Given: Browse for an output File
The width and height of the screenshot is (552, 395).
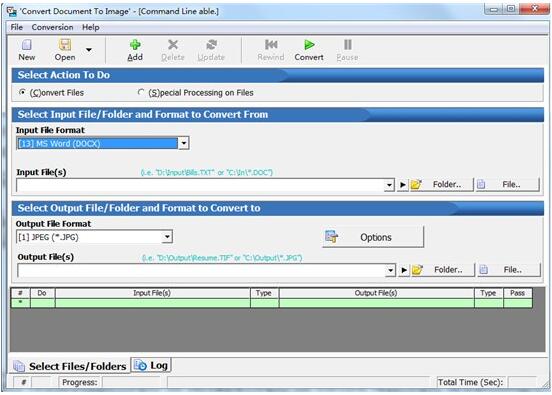Looking at the screenshot, I should click(x=509, y=270).
